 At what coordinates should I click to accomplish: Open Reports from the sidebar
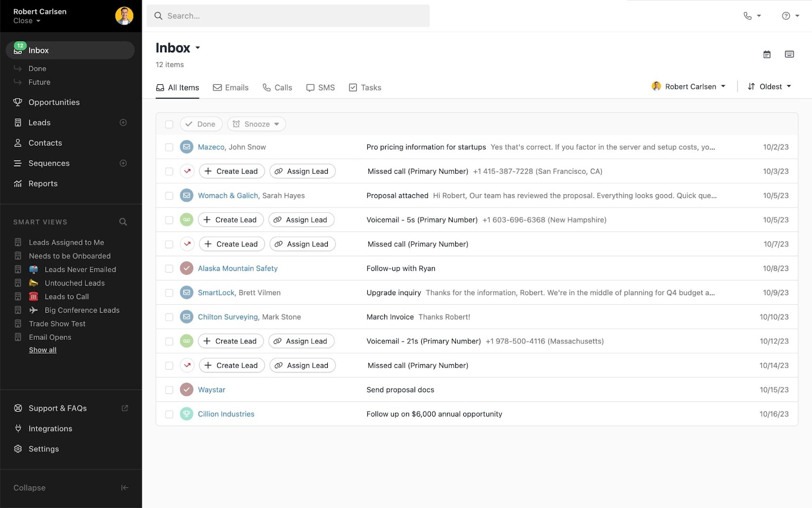click(x=43, y=183)
